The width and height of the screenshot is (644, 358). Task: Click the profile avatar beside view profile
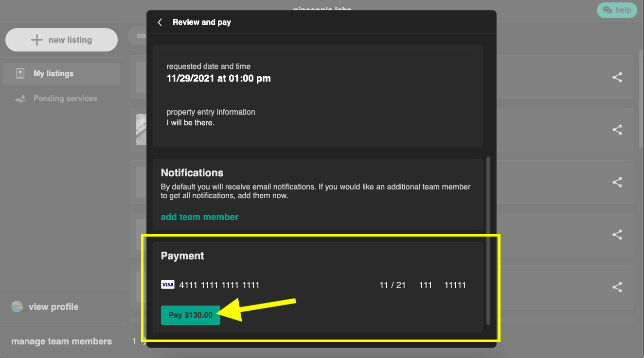pos(17,307)
